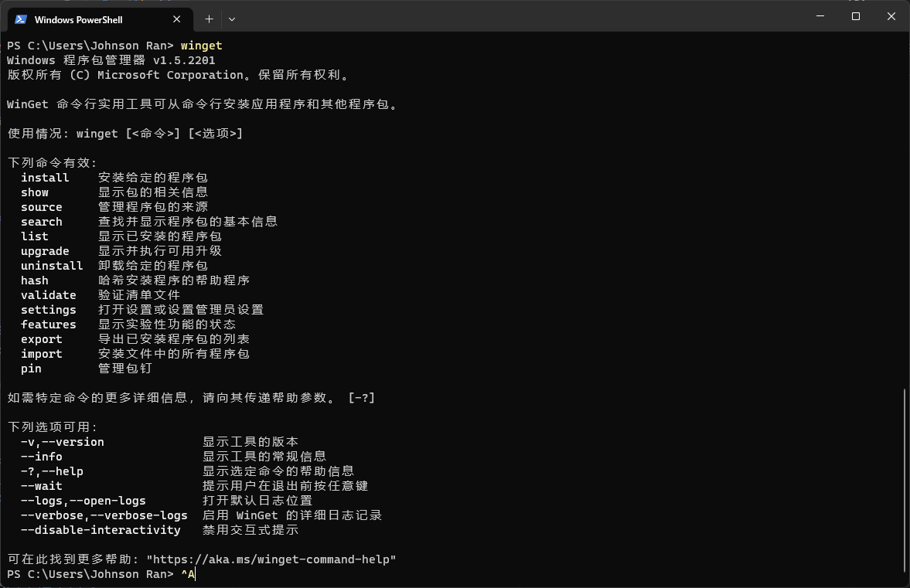Image resolution: width=910 pixels, height=588 pixels.
Task: Minimize the terminal window
Action: tap(820, 16)
